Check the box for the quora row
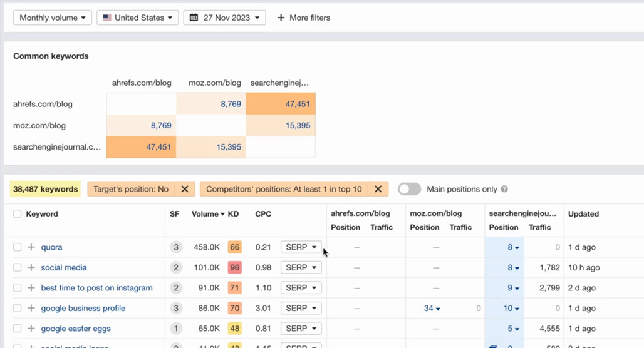 [18, 247]
